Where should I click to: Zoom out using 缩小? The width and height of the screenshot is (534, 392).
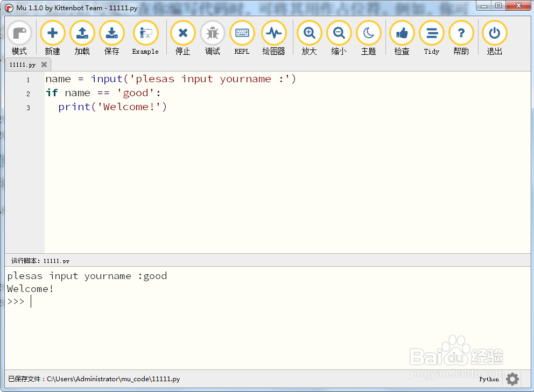pos(339,33)
